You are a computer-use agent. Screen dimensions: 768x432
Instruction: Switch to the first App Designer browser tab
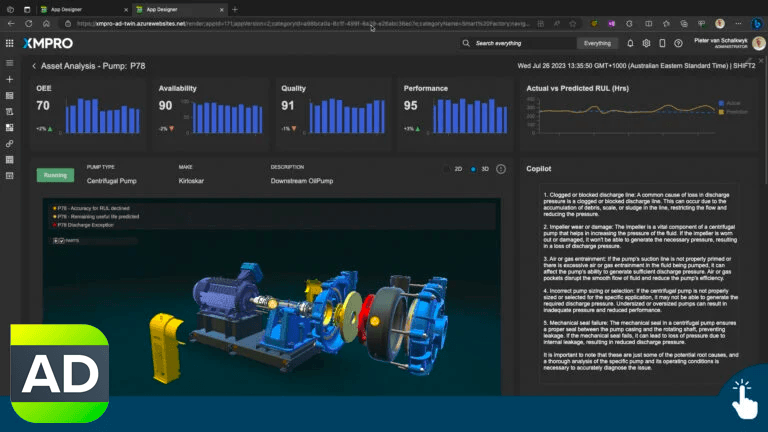65,9
